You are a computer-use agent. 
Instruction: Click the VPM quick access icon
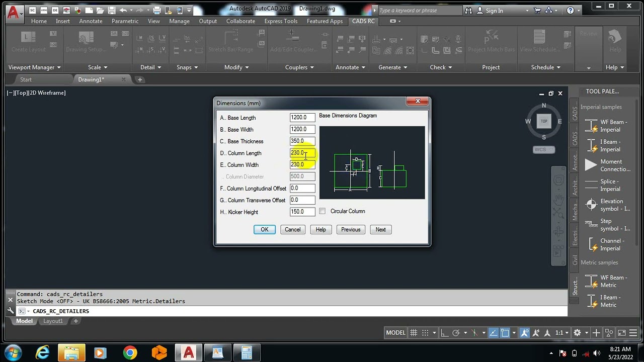coord(44,10)
